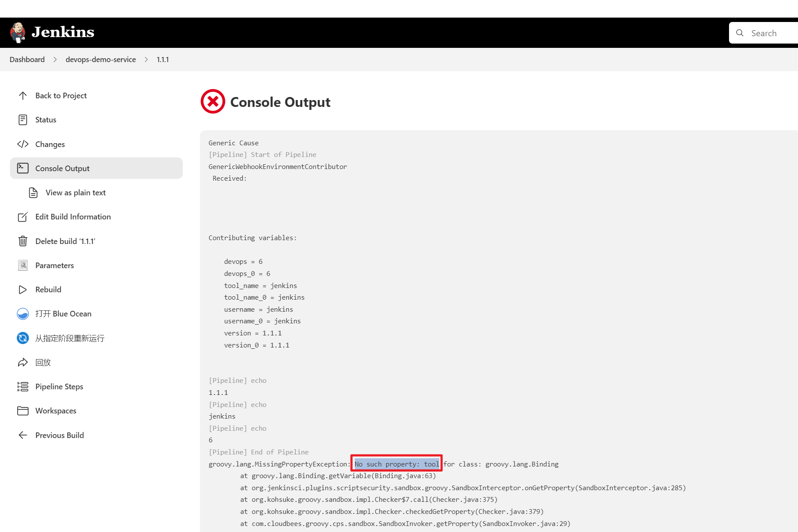Click 'groovy.lang.MissingPropertyException:' text

pos(279,464)
